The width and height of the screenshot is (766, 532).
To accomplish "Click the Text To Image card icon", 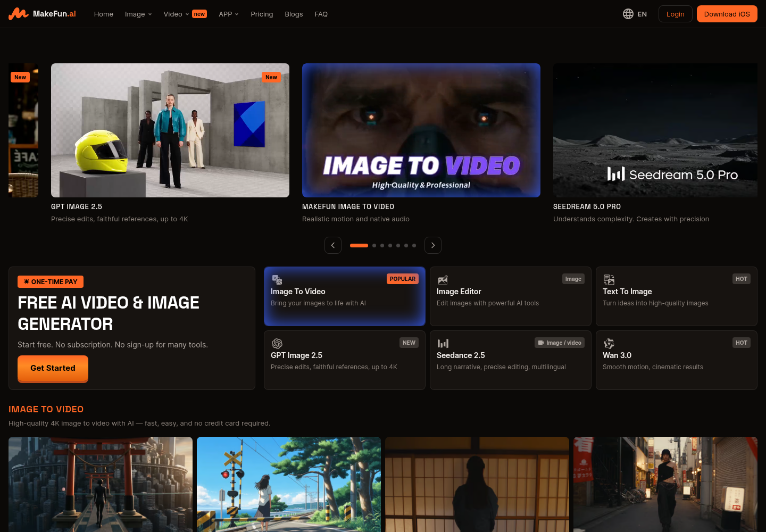I will click(609, 280).
